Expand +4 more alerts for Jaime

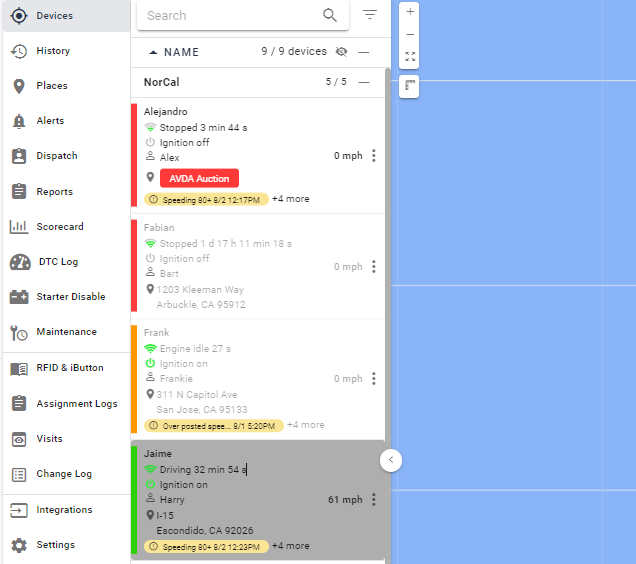pos(291,546)
